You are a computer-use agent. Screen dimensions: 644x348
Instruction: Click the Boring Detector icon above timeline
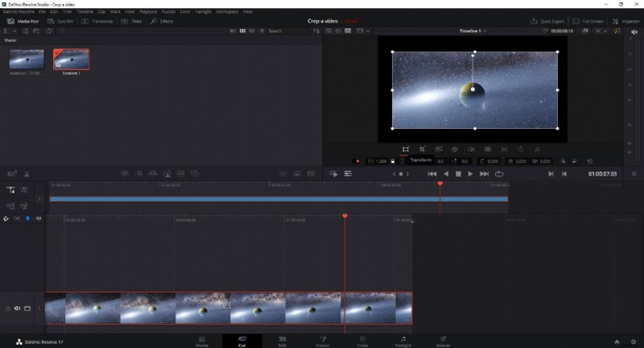click(x=12, y=174)
